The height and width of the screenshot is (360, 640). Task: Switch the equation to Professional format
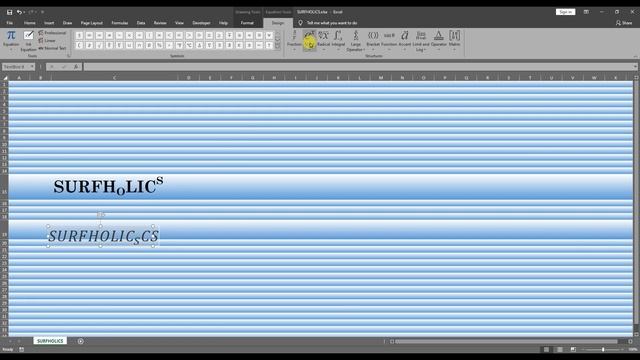pos(52,33)
